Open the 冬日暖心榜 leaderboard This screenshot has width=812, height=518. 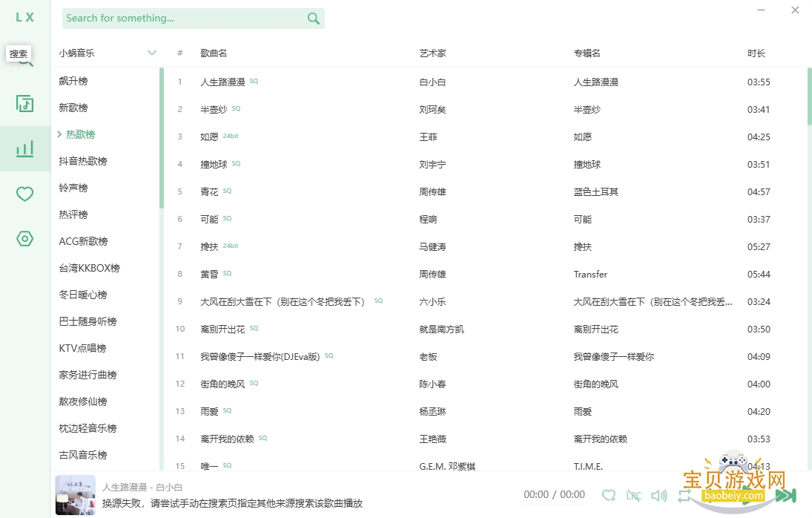click(x=83, y=295)
